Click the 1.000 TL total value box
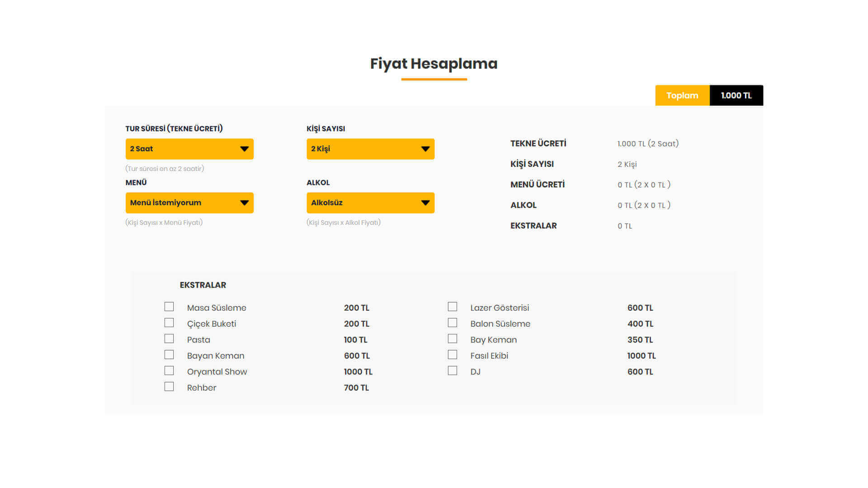868x488 pixels. click(736, 95)
